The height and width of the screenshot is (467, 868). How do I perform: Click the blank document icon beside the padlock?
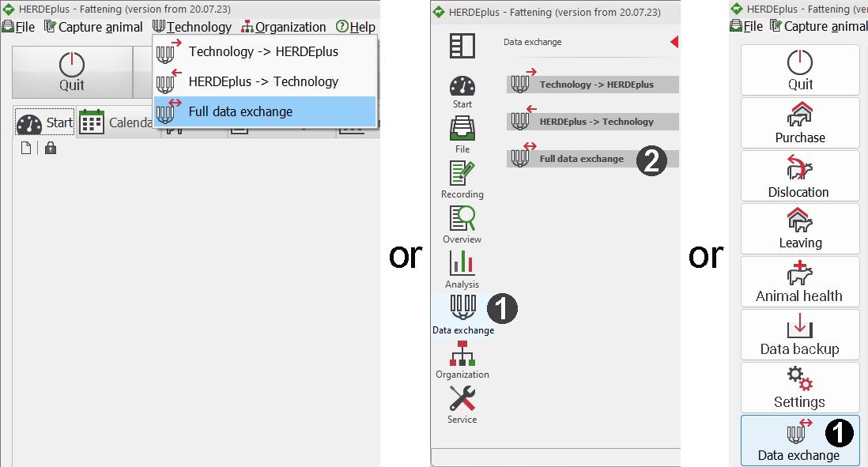point(26,148)
